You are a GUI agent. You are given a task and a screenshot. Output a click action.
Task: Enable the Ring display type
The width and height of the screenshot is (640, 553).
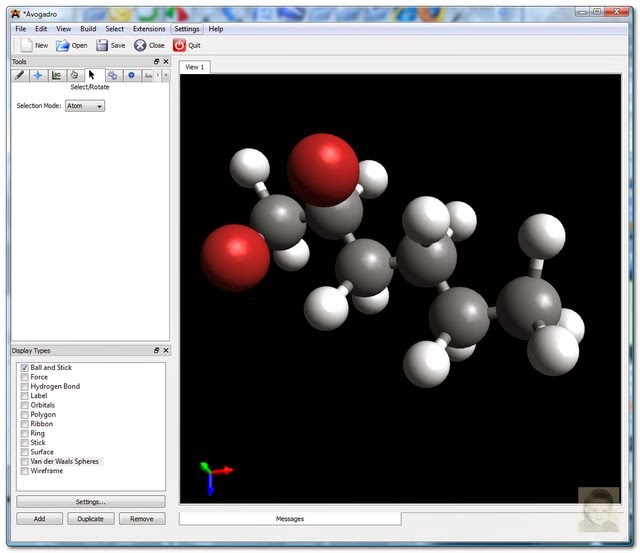24,433
